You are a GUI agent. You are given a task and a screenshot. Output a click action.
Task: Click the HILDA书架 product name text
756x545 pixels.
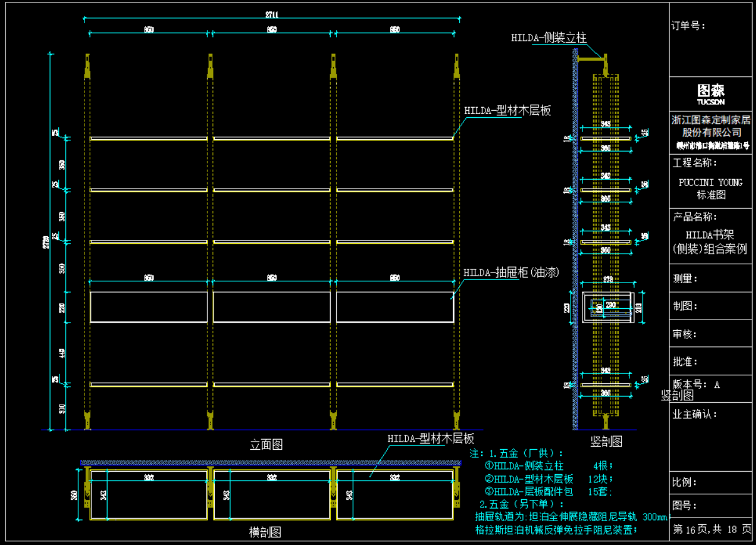tap(710, 236)
